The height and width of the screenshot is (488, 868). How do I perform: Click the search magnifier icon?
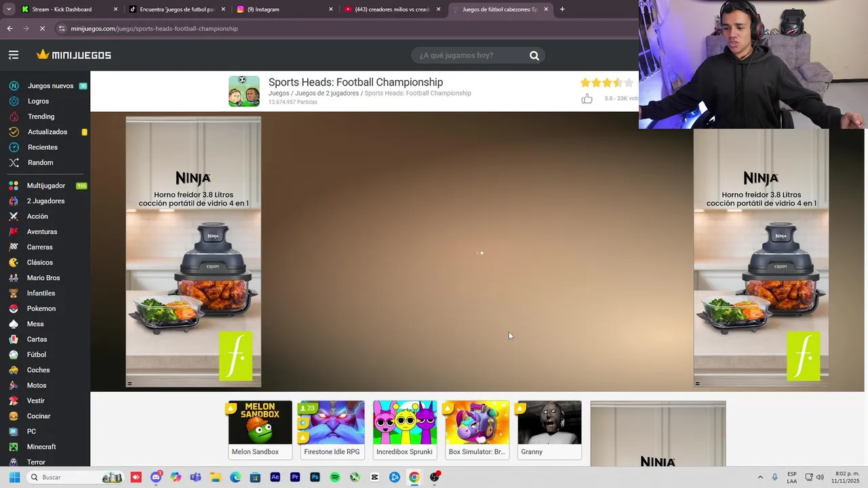[x=534, y=56]
